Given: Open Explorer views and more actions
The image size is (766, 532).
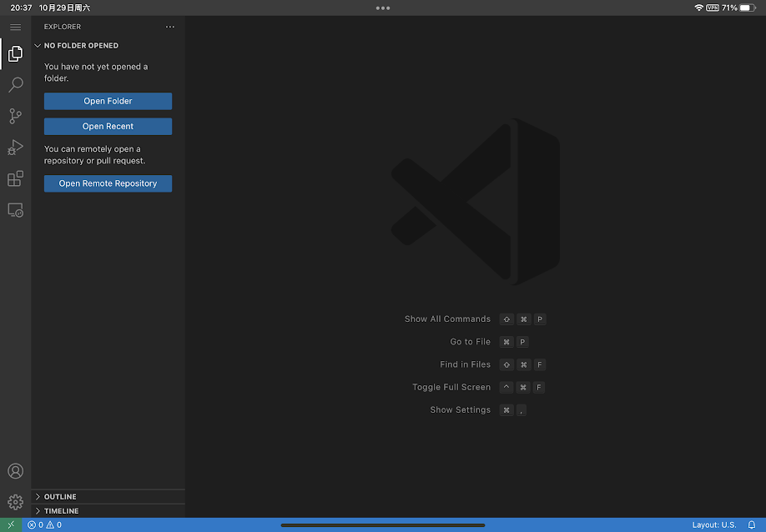Looking at the screenshot, I should (x=170, y=27).
